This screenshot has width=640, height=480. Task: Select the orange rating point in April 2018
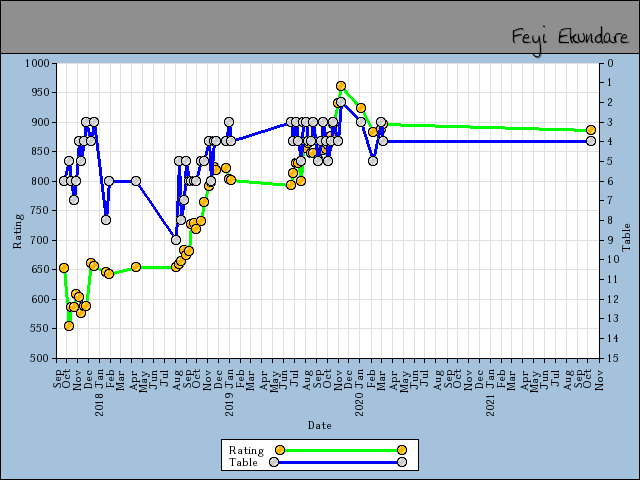[x=136, y=267]
